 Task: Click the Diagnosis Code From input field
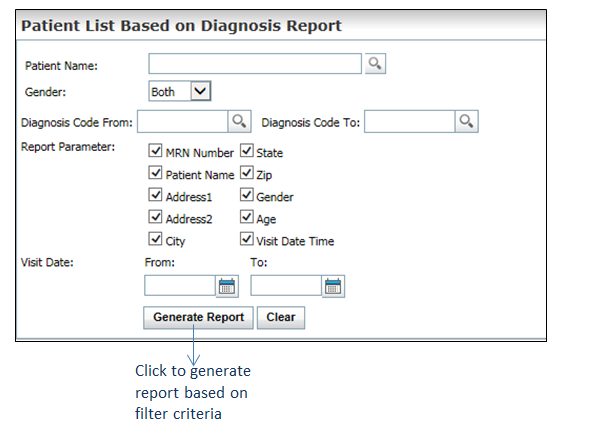coord(183,122)
